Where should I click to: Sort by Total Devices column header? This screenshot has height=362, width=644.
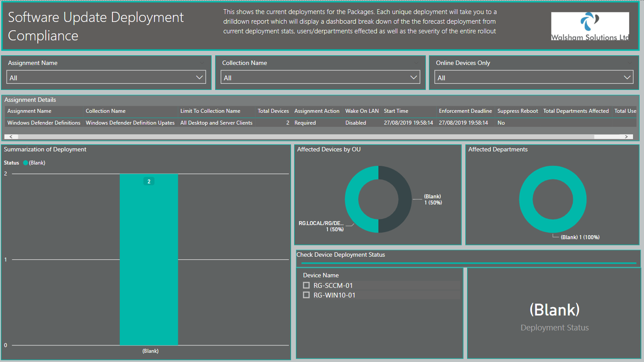coord(273,111)
